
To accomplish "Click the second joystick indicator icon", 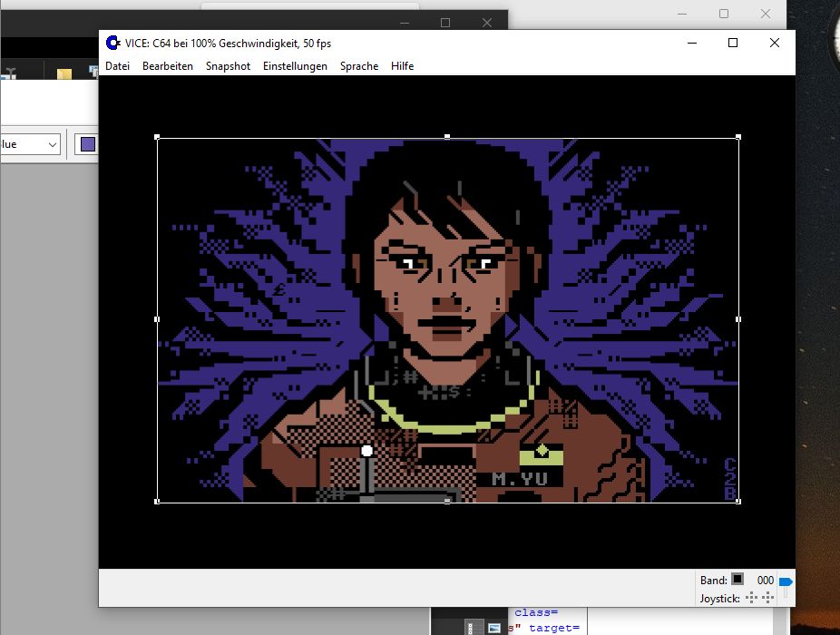I will click(x=767, y=598).
